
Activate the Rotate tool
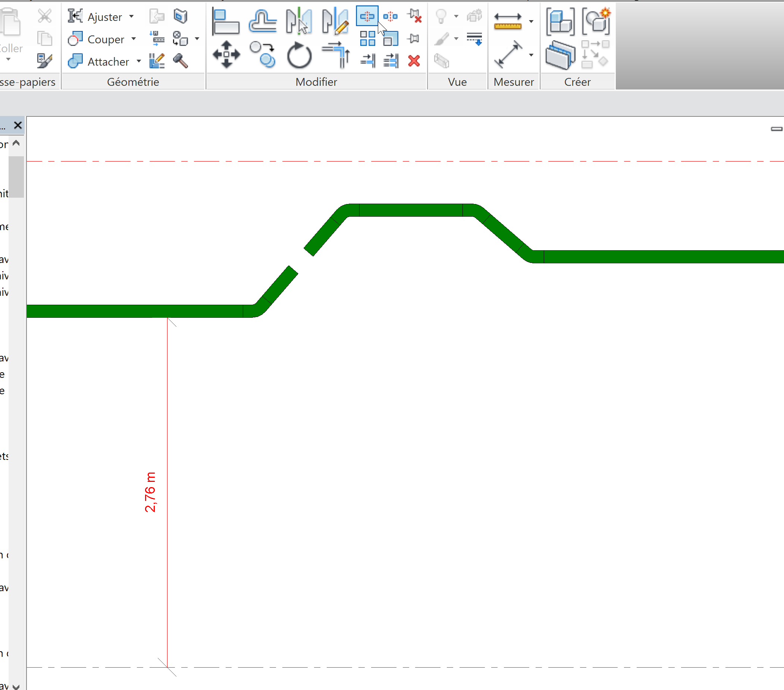pos(299,55)
